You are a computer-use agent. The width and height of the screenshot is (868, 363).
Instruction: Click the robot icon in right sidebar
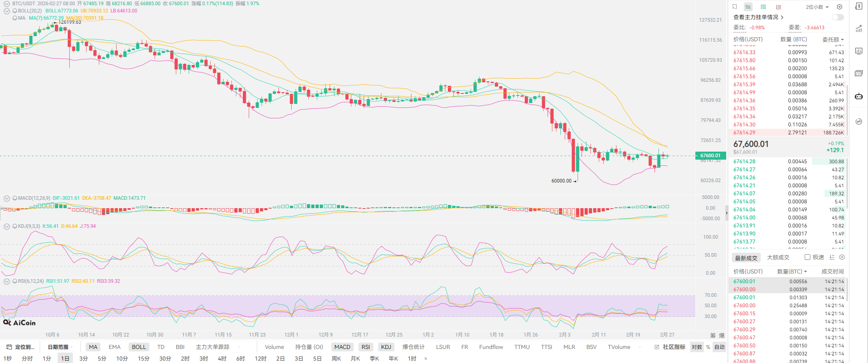coord(858,96)
